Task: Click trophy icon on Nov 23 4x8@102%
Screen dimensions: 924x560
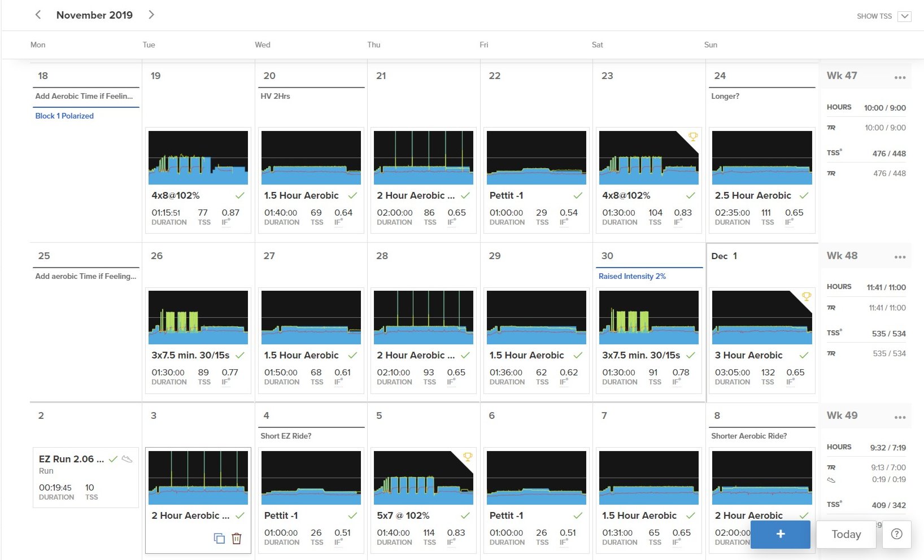Action: pos(692,137)
